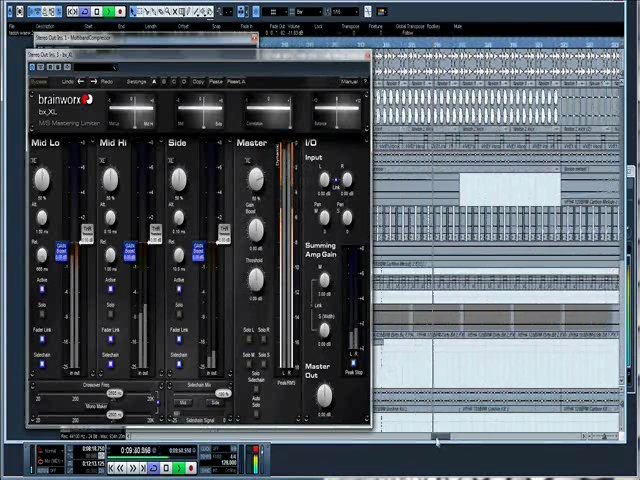Select the Draw pencil tool

tap(189, 11)
